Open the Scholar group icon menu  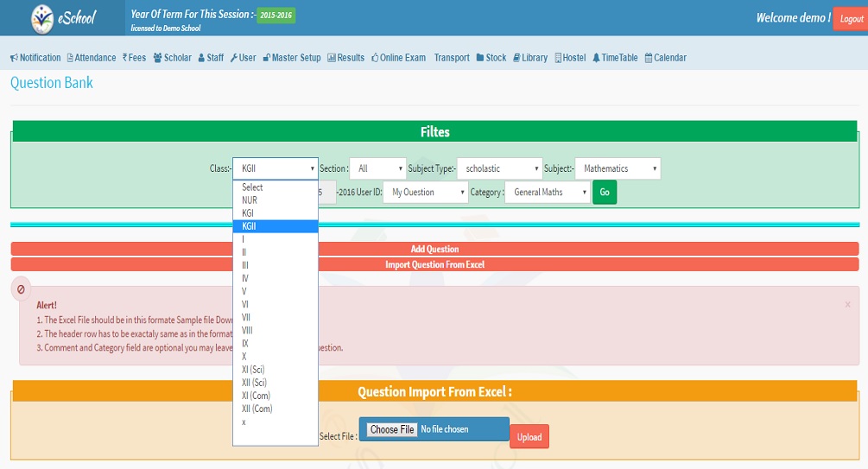[157, 58]
